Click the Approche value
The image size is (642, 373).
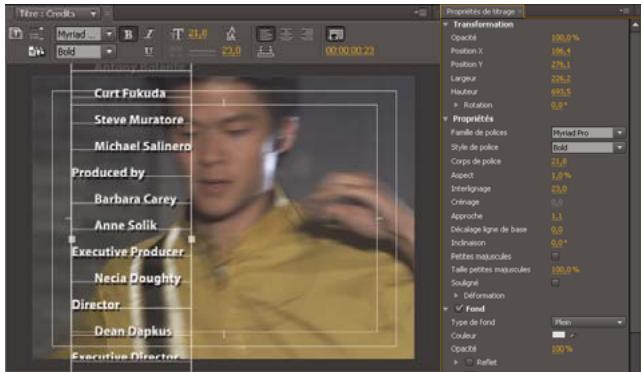557,216
